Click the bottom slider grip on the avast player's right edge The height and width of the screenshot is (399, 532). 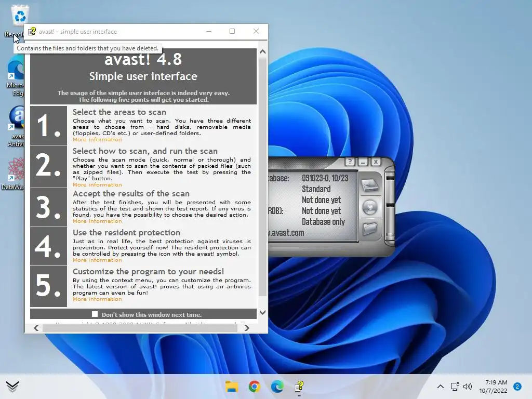click(390, 235)
